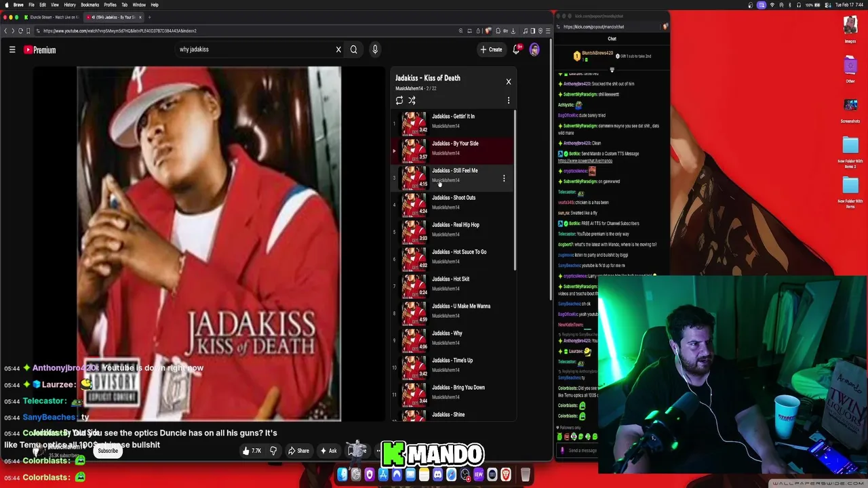Play Jadakiss - Why
The width and height of the screenshot is (868, 488).
tap(452, 340)
